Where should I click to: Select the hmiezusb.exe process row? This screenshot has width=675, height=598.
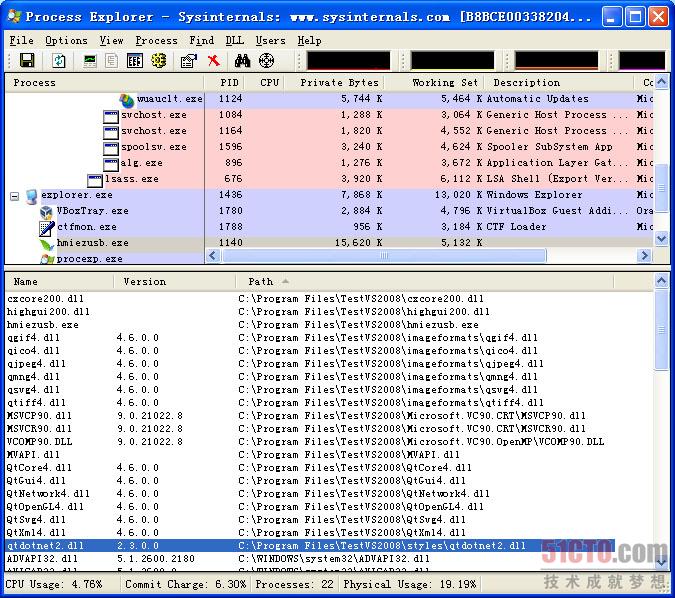pos(329,243)
